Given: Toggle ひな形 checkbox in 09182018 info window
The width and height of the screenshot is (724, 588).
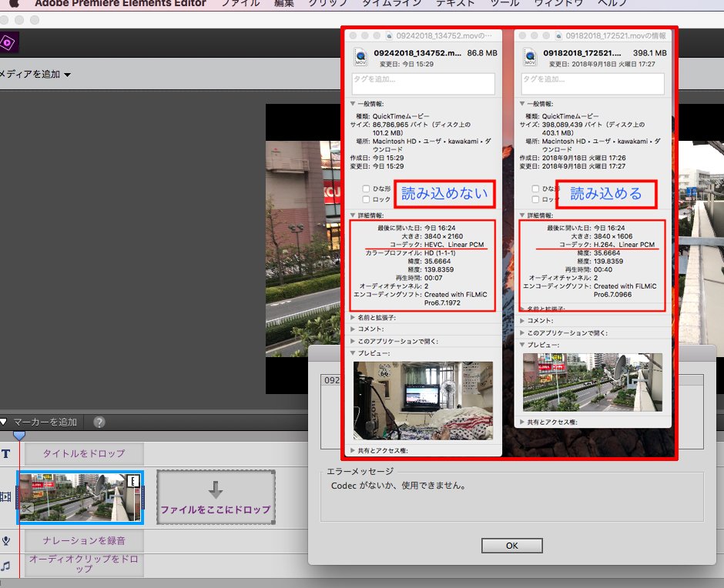Looking at the screenshot, I should 535,189.
